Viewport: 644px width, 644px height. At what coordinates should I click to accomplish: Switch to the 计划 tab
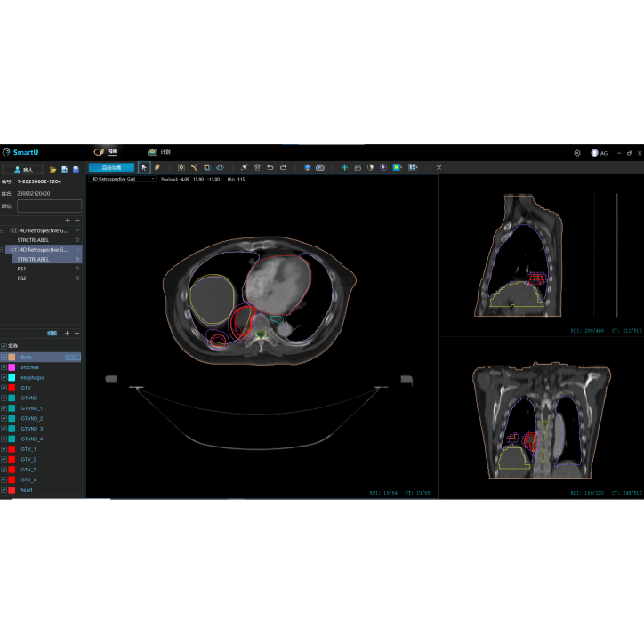pyautogui.click(x=159, y=152)
